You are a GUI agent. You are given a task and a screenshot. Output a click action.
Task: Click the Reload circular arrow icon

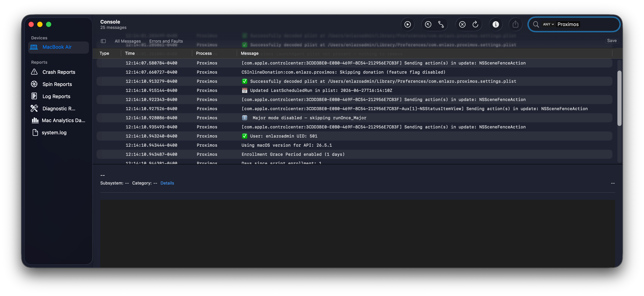click(x=475, y=24)
